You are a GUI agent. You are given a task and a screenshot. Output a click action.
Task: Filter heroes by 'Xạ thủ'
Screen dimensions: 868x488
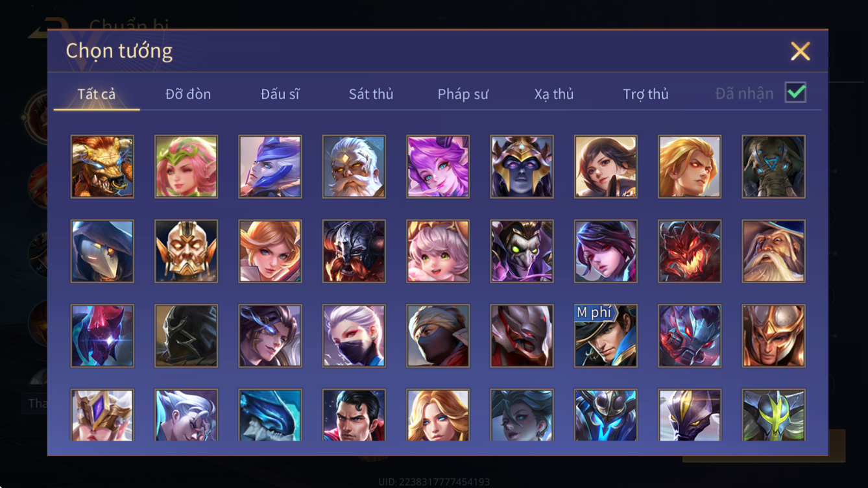(554, 94)
